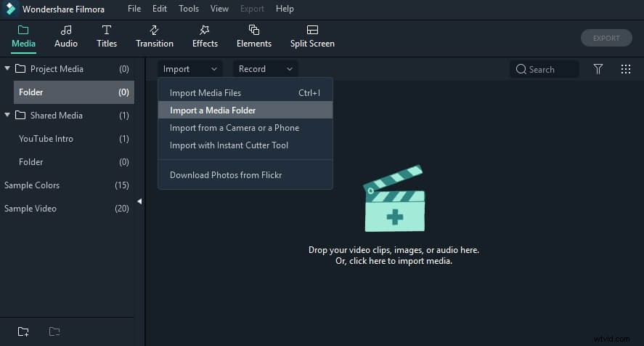Open Sample Colors
This screenshot has width=644, height=346.
point(68,185)
